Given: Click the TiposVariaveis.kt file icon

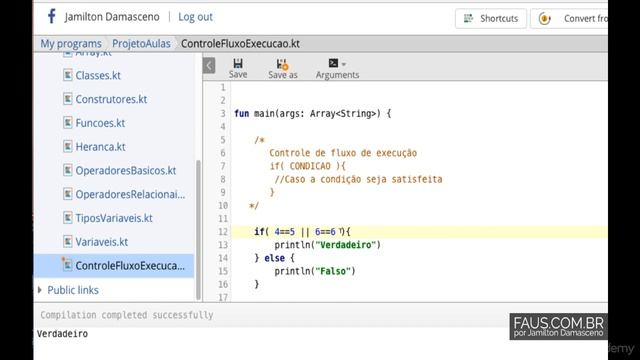Looking at the screenshot, I should coord(68,218).
